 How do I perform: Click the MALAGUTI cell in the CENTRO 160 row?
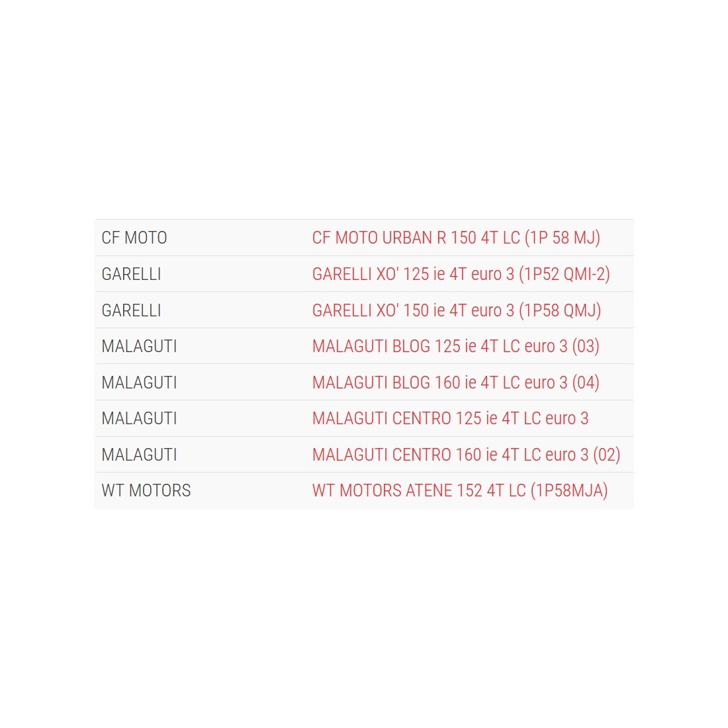tap(139, 455)
